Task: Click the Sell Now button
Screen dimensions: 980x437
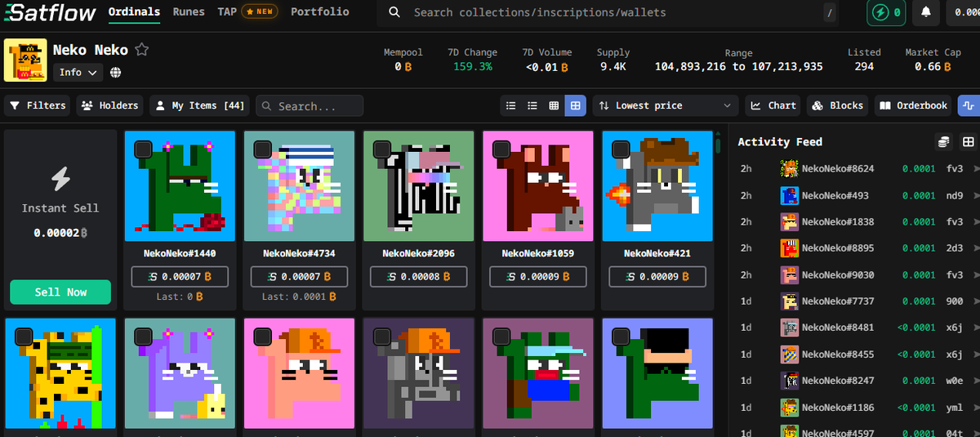Action: [60, 292]
